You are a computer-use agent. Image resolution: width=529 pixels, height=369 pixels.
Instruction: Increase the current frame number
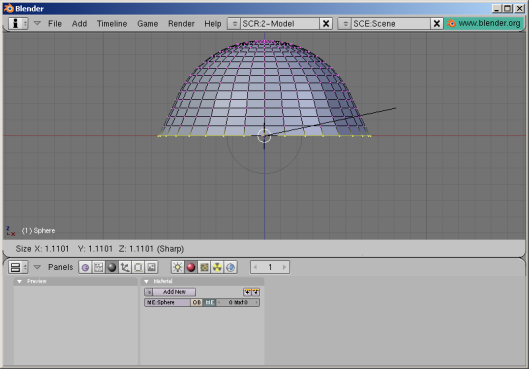[x=284, y=267]
